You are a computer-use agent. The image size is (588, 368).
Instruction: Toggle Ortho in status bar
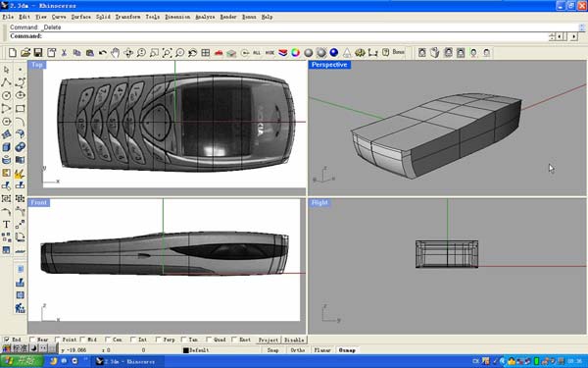(298, 350)
